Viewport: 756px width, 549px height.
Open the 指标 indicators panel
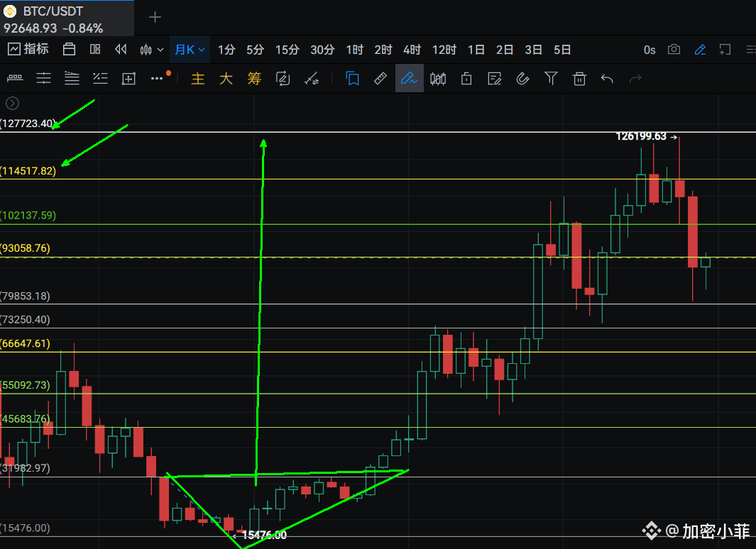click(x=28, y=50)
